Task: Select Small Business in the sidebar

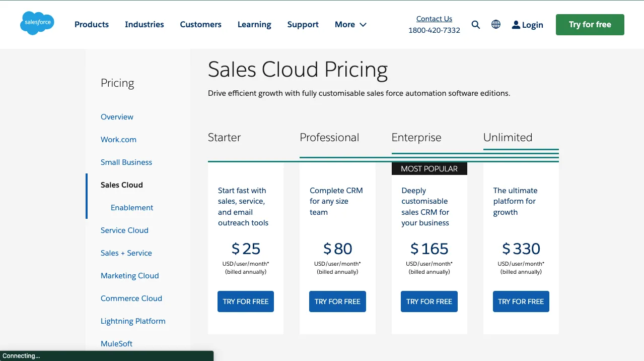Action: coord(126,162)
